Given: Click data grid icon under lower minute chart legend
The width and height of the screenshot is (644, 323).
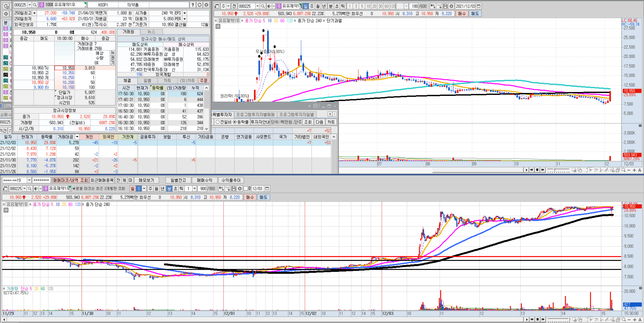Looking at the screenshot, I should pos(6,210).
